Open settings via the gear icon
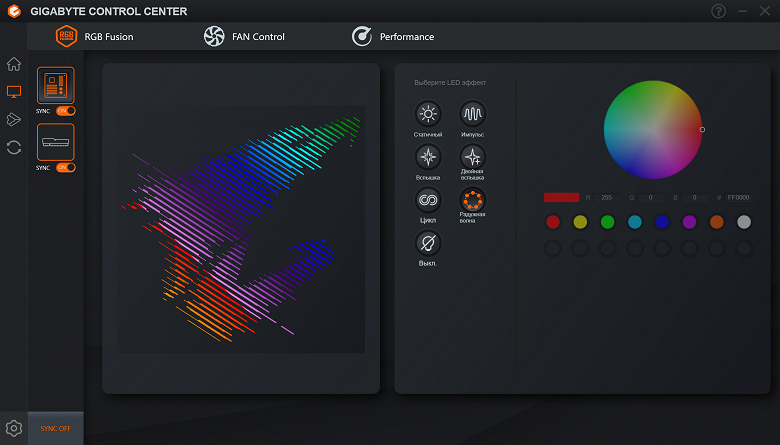 point(14,428)
